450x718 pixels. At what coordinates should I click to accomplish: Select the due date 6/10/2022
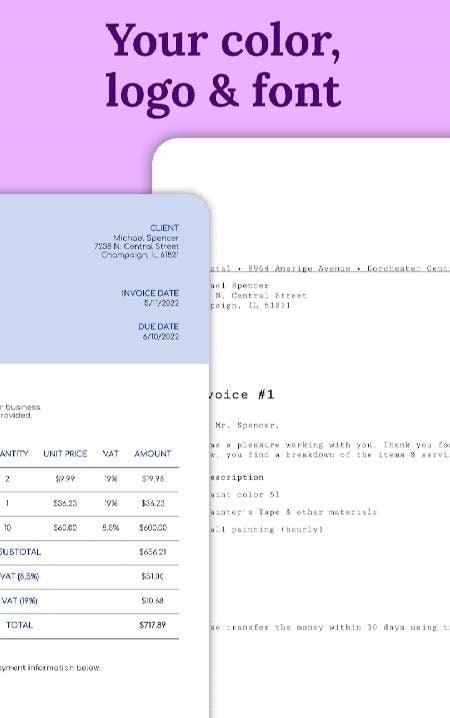coord(161,336)
